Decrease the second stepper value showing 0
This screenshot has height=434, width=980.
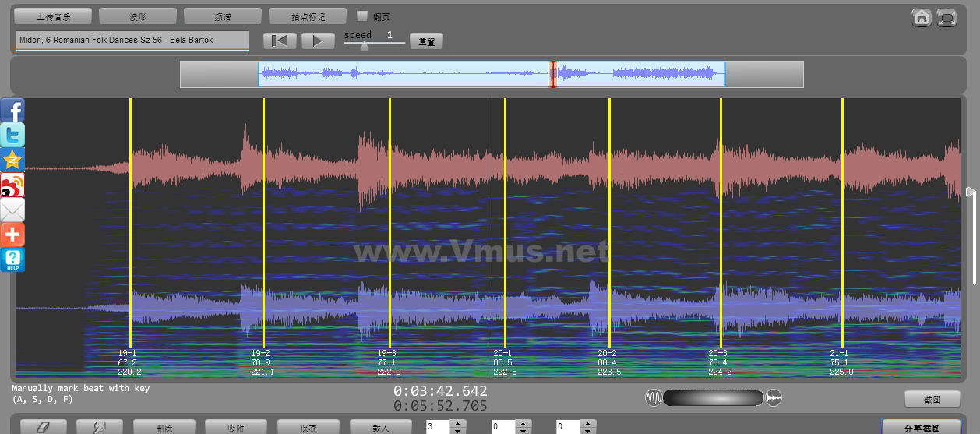pos(523,430)
